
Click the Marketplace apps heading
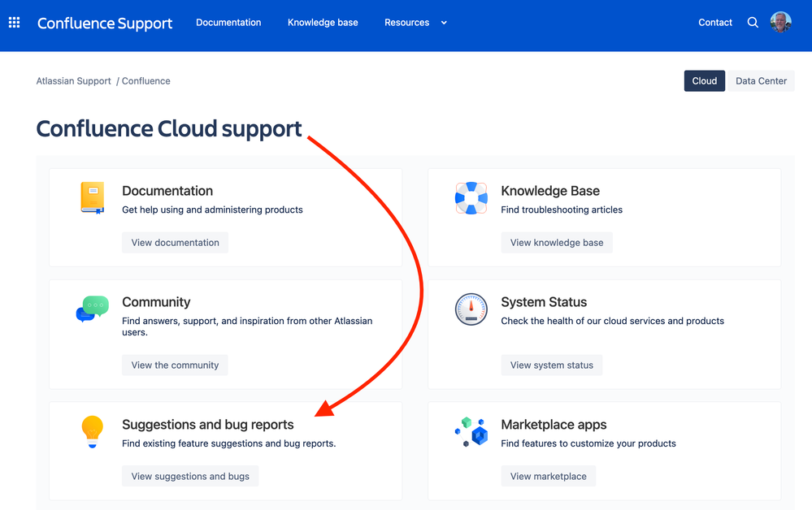pos(554,425)
